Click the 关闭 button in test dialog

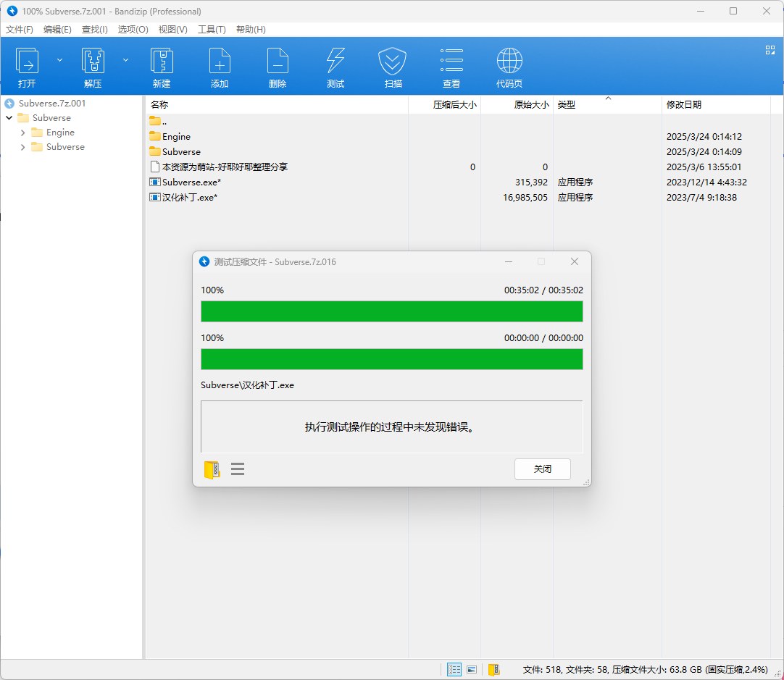[x=542, y=469]
